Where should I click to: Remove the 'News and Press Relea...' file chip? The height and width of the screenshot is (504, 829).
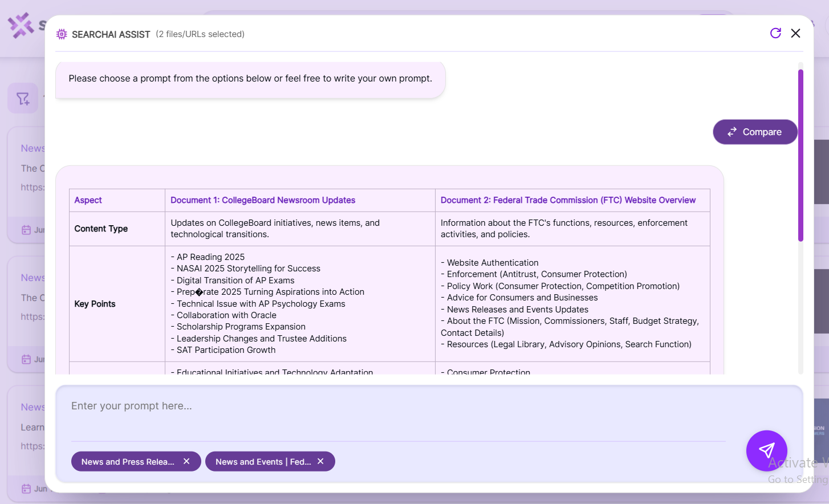(186, 461)
